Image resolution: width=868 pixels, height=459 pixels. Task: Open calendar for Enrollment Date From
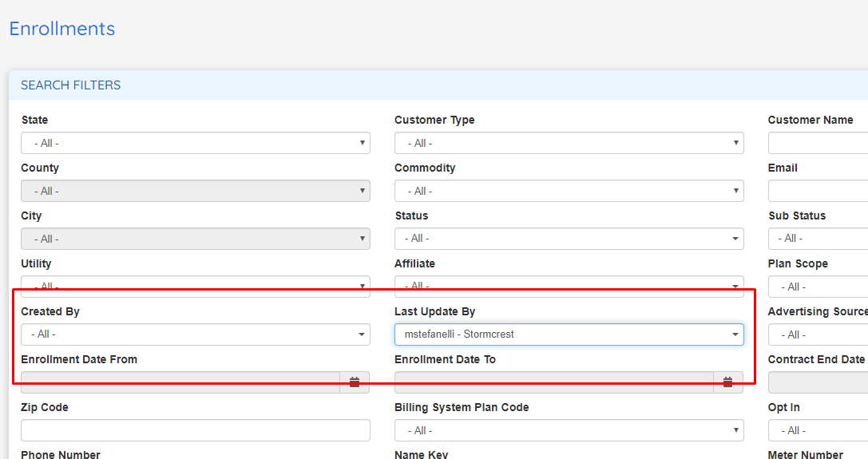(x=355, y=382)
